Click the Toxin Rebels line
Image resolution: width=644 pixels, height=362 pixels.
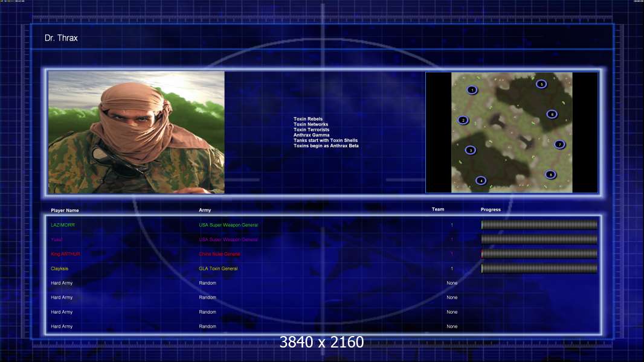[308, 119]
